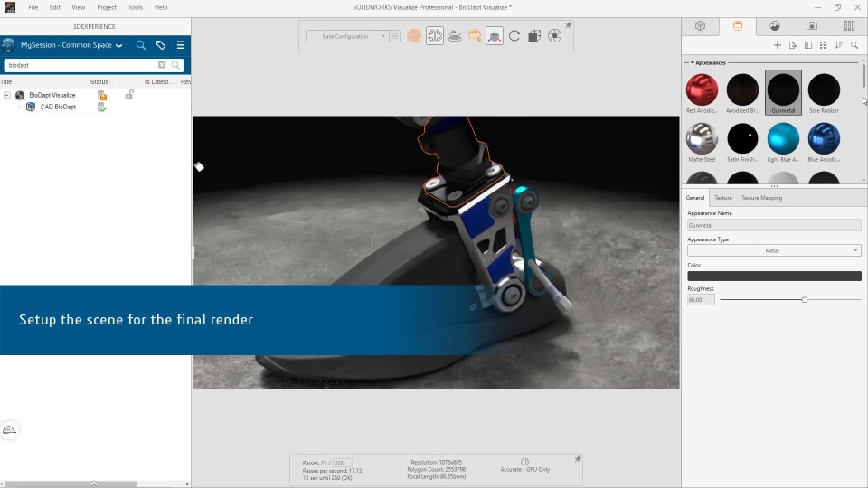Open the General tab
Screen dimensions: 868x488
(695, 198)
